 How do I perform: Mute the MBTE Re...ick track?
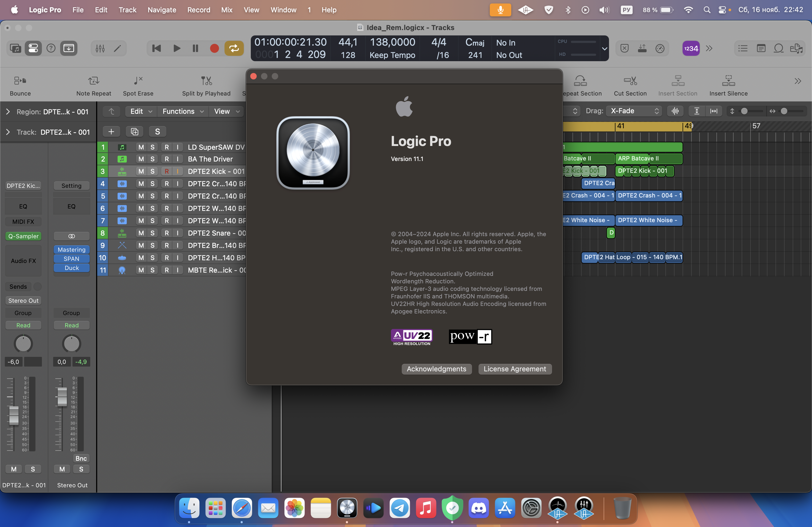141,270
